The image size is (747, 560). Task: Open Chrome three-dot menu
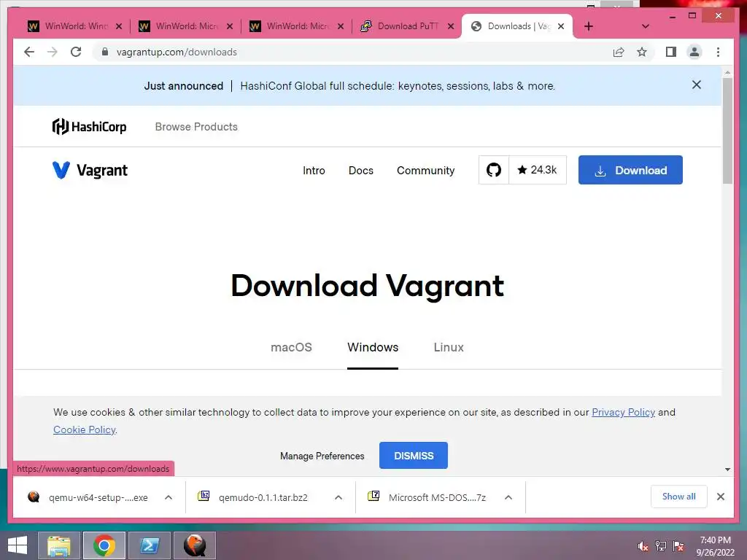click(x=718, y=52)
